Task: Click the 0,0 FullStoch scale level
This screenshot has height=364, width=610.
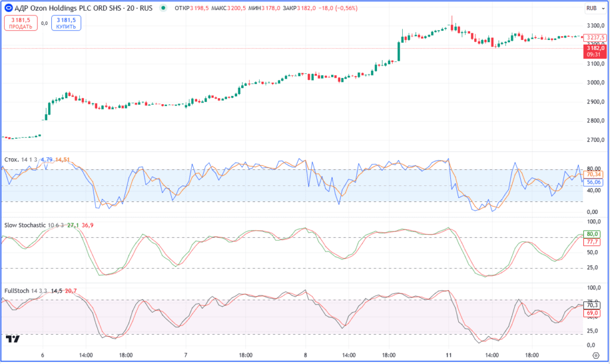Action: (x=591, y=345)
